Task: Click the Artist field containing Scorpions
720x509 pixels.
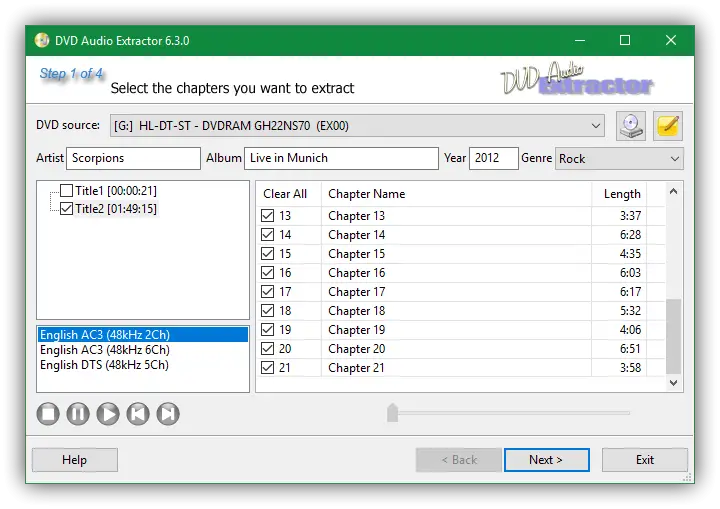Action: coord(133,158)
